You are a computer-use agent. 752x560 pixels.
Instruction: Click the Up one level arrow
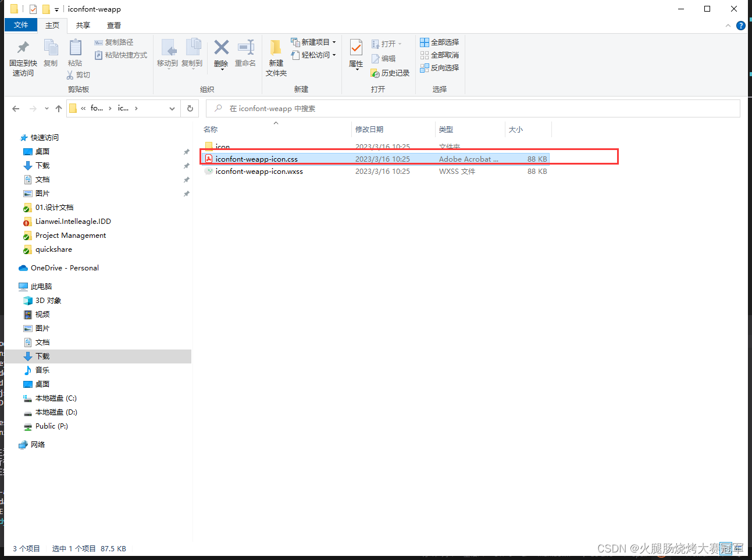tap(59, 109)
